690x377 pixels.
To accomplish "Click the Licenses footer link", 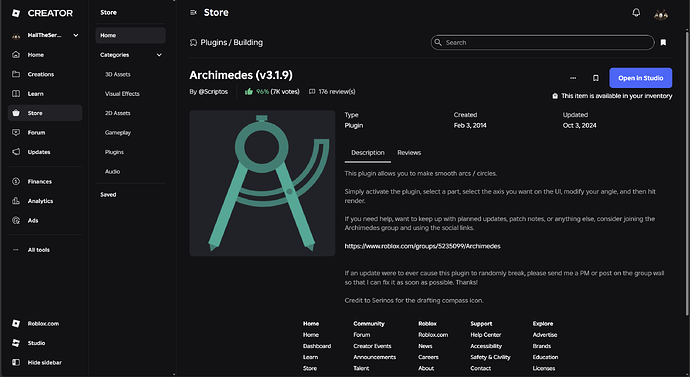I will click(x=544, y=368).
